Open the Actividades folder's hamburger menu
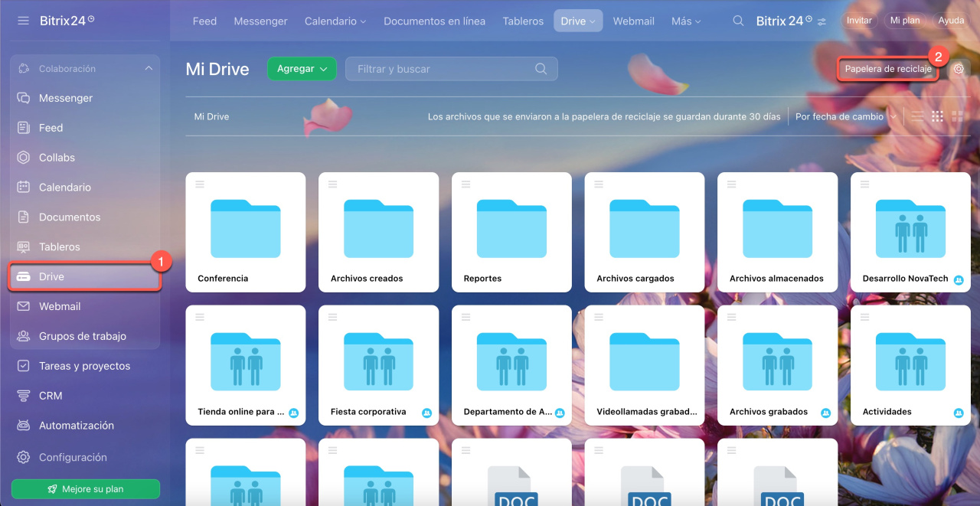This screenshot has height=506, width=980. [x=864, y=317]
